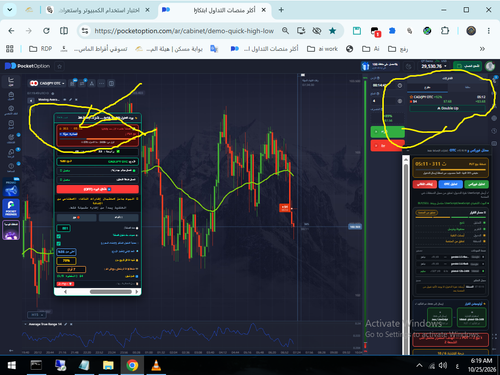Screen dimensions: 500x375
Task: Open VLC media player from taskbar
Action: click(156, 365)
